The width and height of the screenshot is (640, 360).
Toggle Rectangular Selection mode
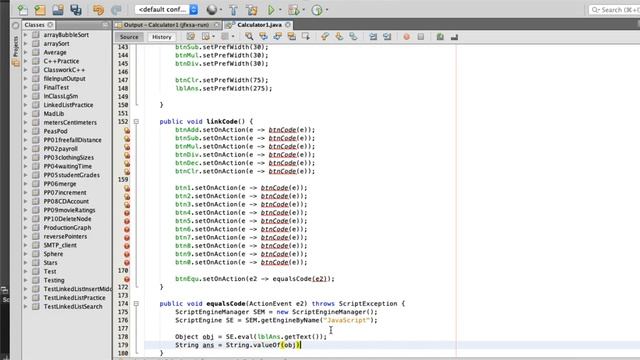coord(306,37)
